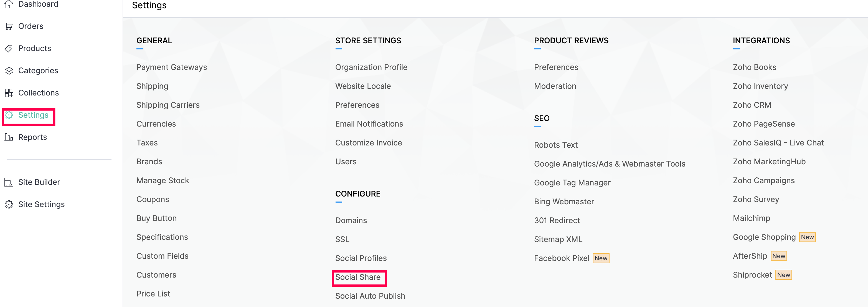Click the Dashboard home icon
The width and height of the screenshot is (868, 307).
coord(9,4)
